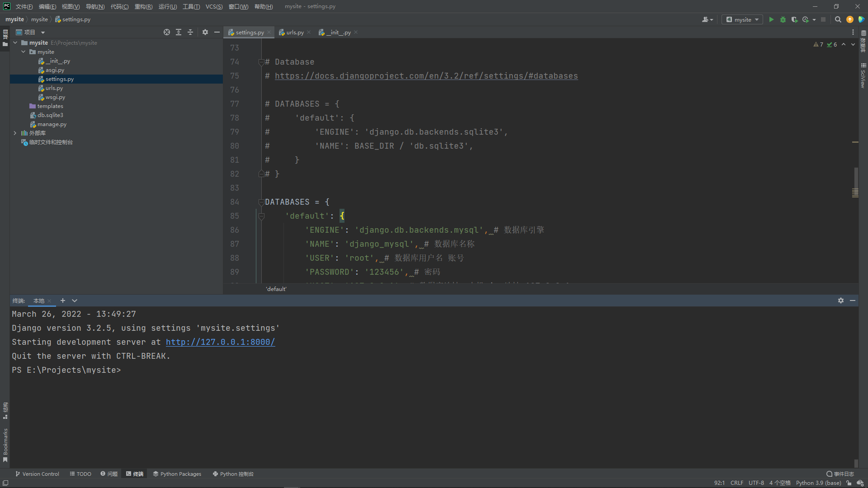Open the Version Control tool window

(x=37, y=474)
